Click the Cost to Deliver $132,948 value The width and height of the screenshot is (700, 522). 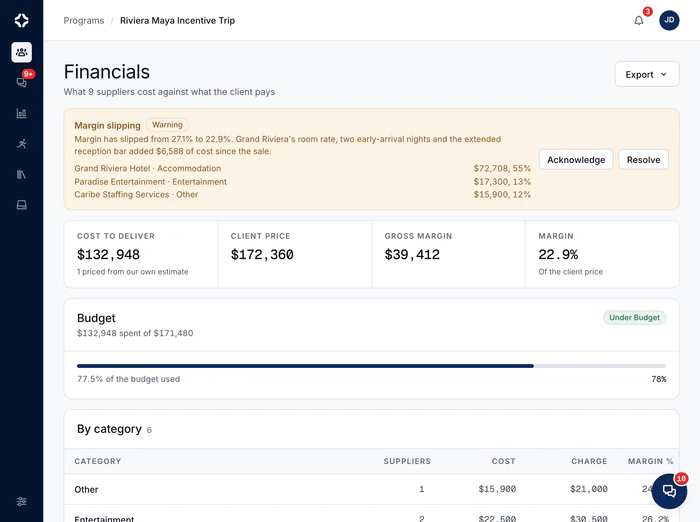point(108,255)
